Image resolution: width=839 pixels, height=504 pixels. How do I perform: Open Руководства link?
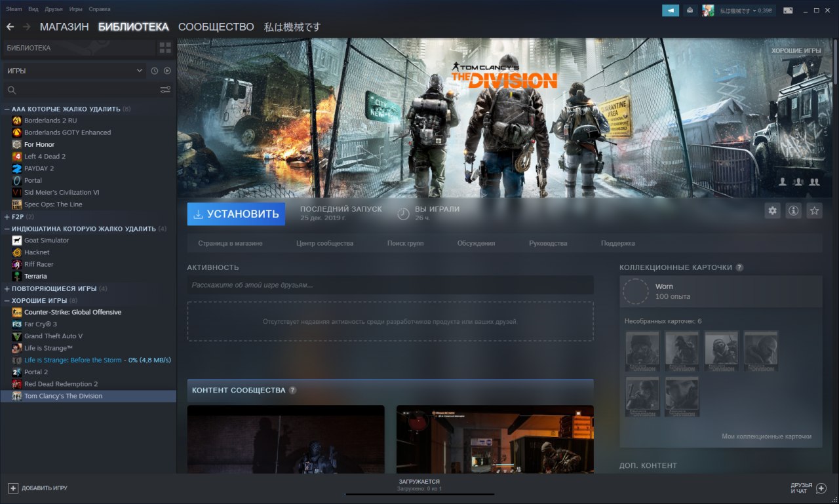click(548, 243)
